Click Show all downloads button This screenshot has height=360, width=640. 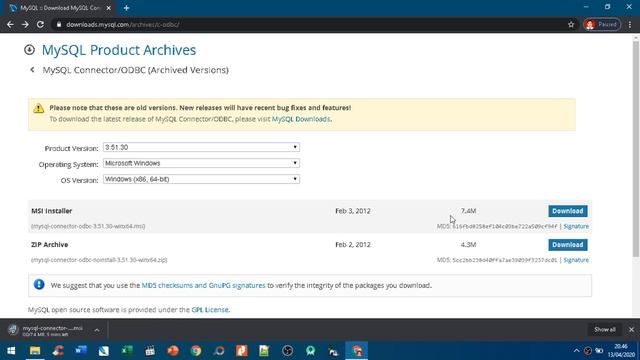click(x=604, y=329)
